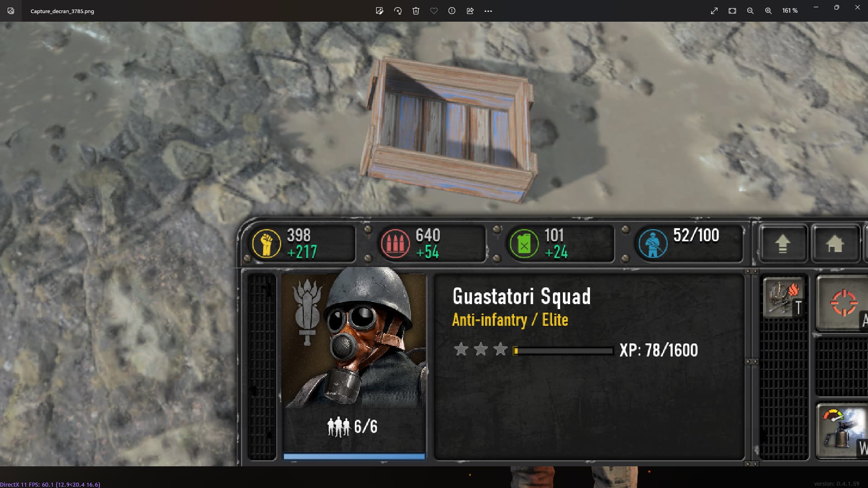Share the image via the share icon
The image size is (868, 488).
470,11
